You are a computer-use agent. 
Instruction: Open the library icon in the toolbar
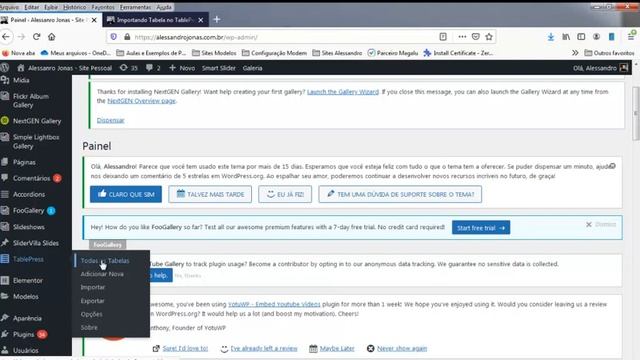pyautogui.click(x=566, y=37)
